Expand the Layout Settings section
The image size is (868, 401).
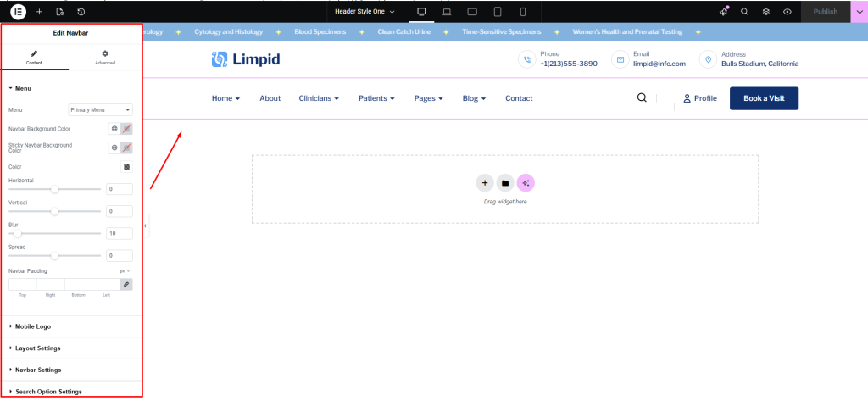(x=37, y=348)
